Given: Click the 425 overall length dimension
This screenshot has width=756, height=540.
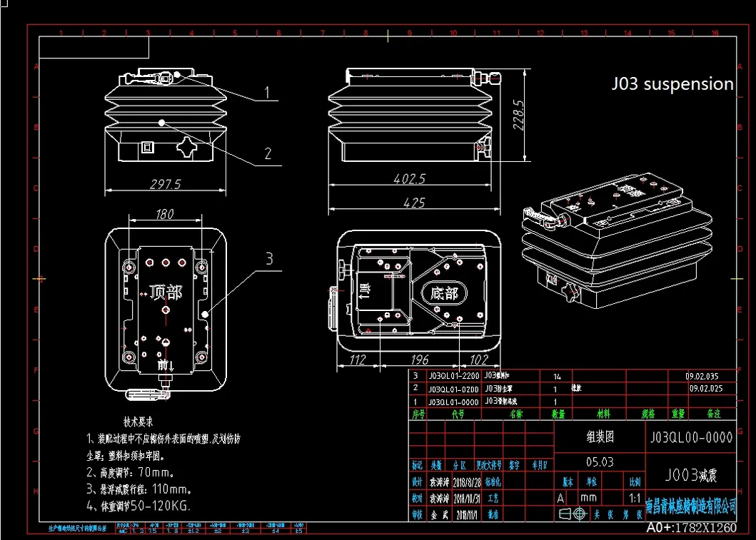Looking at the screenshot, I should [x=413, y=203].
